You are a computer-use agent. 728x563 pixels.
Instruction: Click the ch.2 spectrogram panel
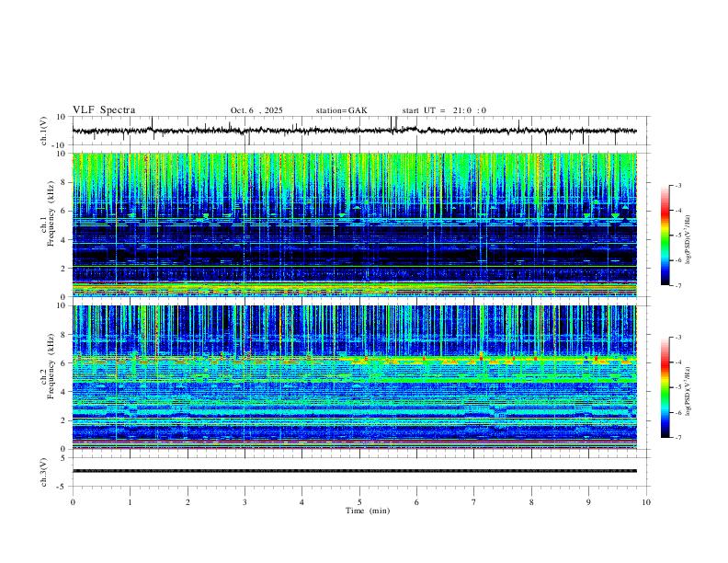pos(354,377)
